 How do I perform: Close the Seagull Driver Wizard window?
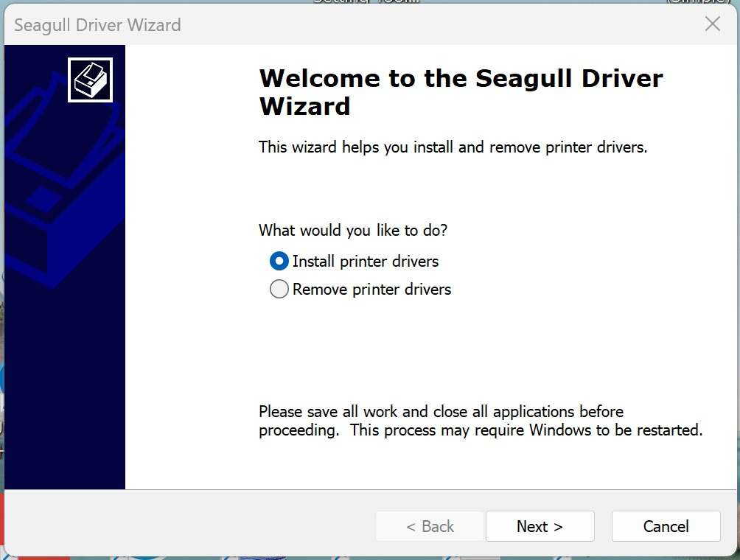point(713,24)
